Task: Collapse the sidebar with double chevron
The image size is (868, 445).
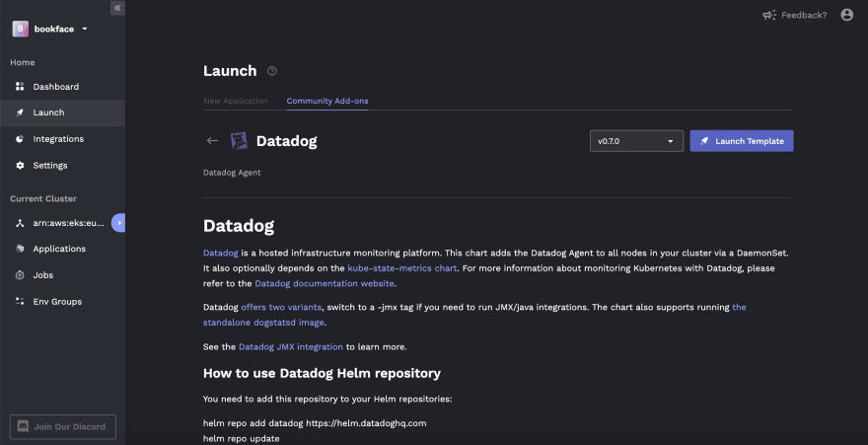Action: pos(118,8)
